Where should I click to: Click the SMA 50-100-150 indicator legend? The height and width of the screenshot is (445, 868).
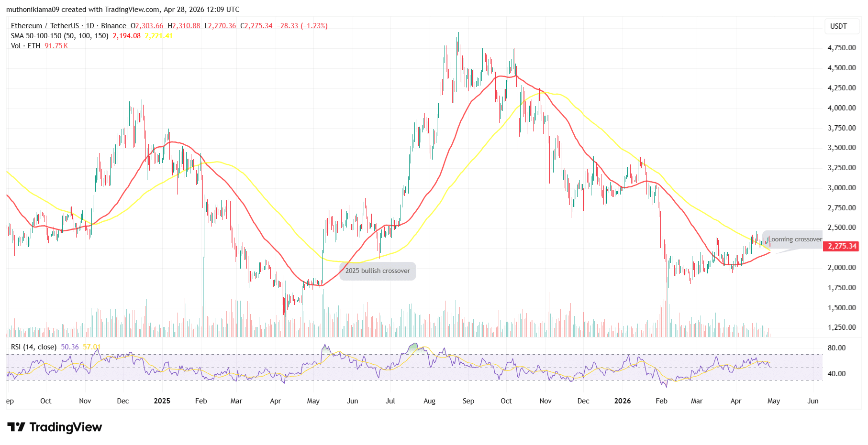tap(59, 36)
